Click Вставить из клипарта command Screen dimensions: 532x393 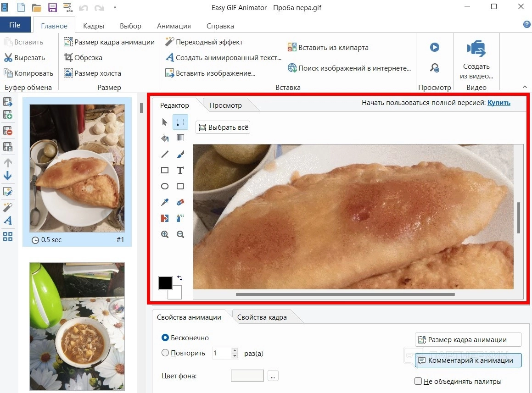click(328, 48)
